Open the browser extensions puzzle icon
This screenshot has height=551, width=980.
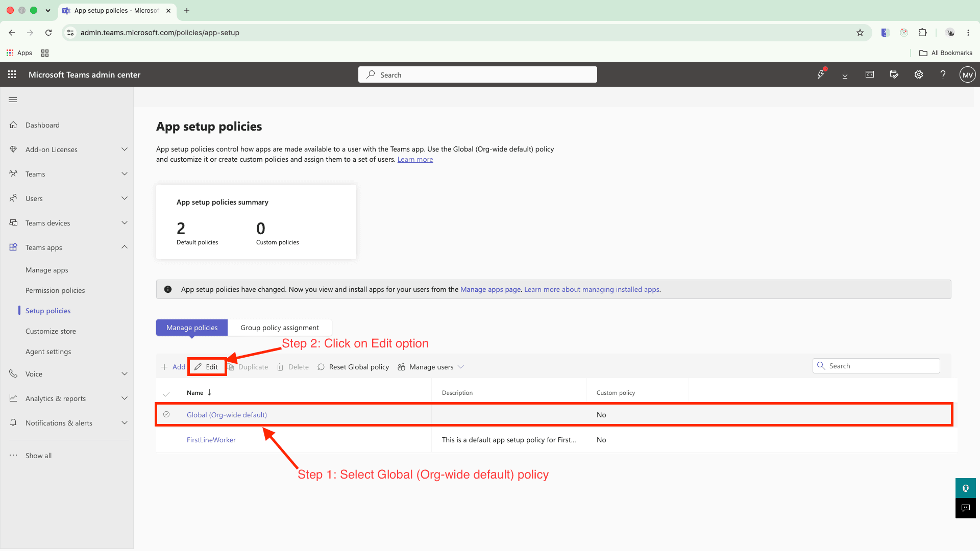coord(922,33)
